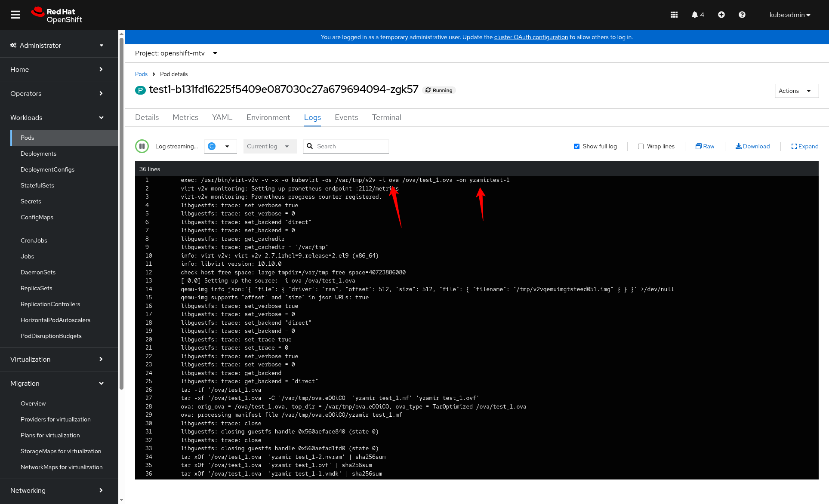Uncheck Show full log checkbox

576,146
